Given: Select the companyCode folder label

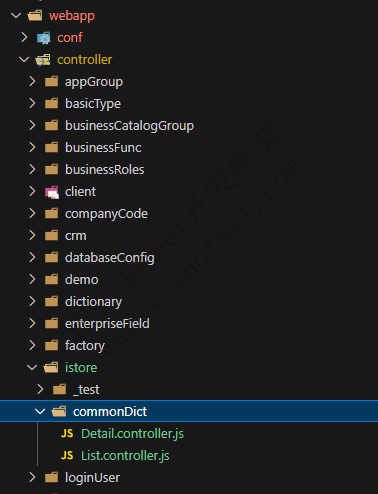Looking at the screenshot, I should [106, 214].
